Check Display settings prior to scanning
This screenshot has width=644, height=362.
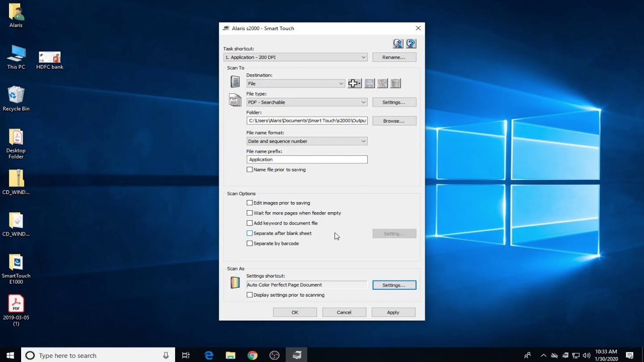[x=250, y=295]
